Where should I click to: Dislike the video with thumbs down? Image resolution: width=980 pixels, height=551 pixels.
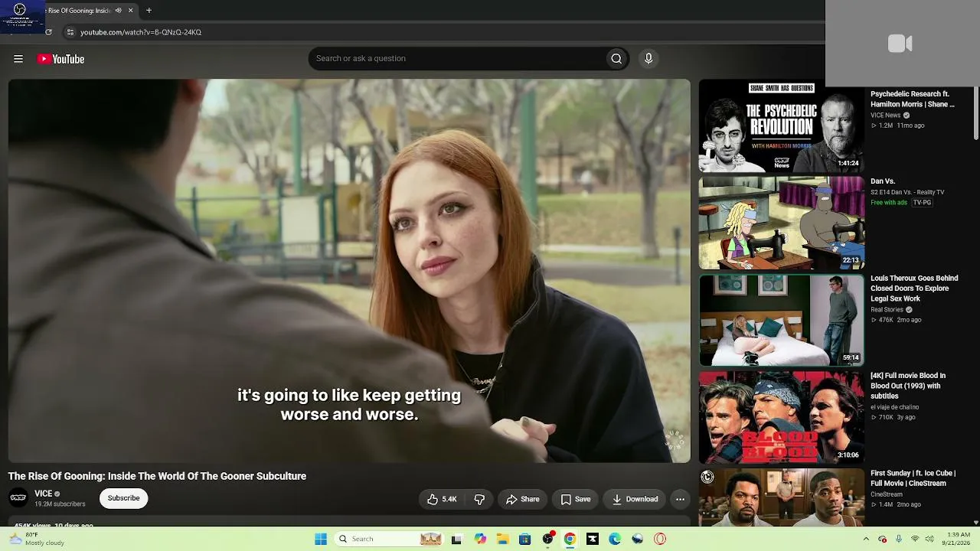click(x=479, y=499)
